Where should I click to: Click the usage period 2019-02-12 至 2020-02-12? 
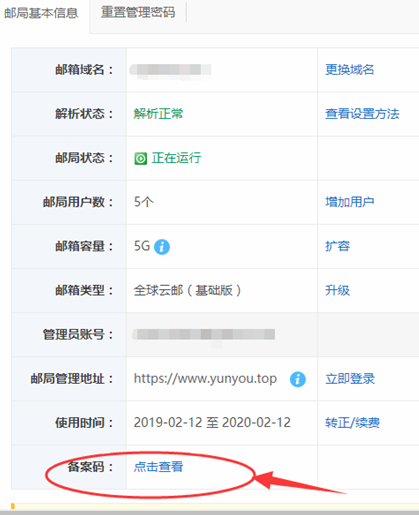point(212,423)
